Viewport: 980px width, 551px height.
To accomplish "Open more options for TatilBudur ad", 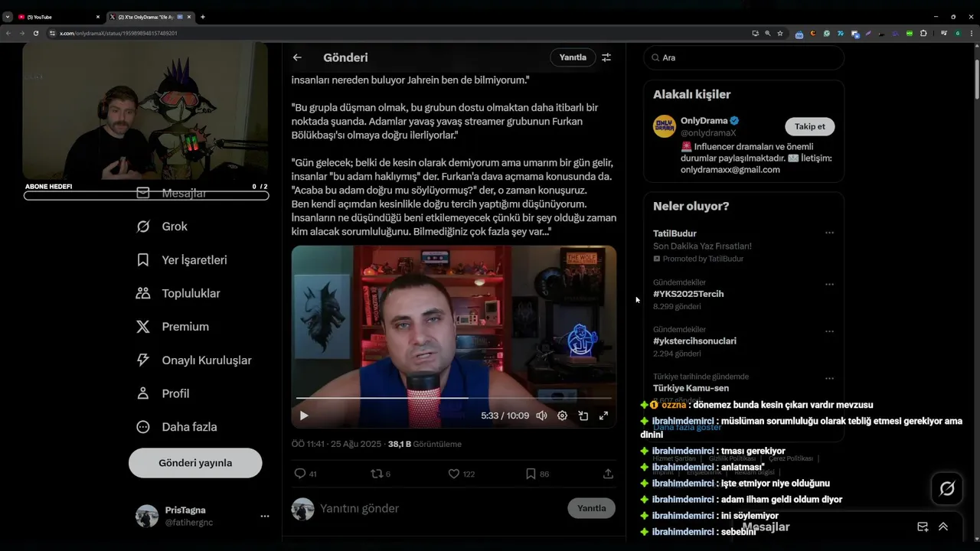I will coord(829,233).
